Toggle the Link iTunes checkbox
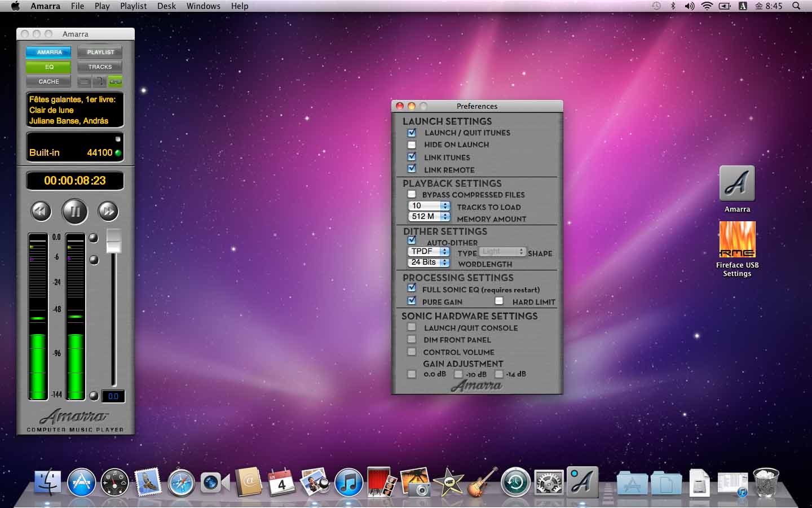 click(412, 157)
